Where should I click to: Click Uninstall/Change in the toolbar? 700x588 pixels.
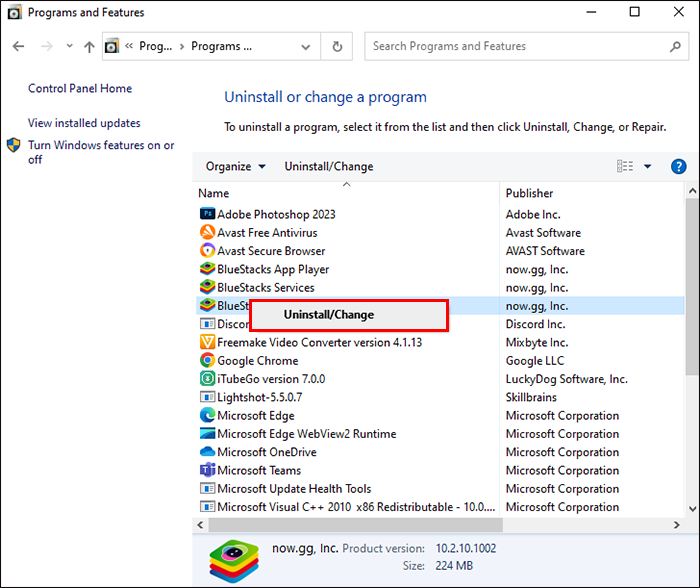[x=329, y=167]
